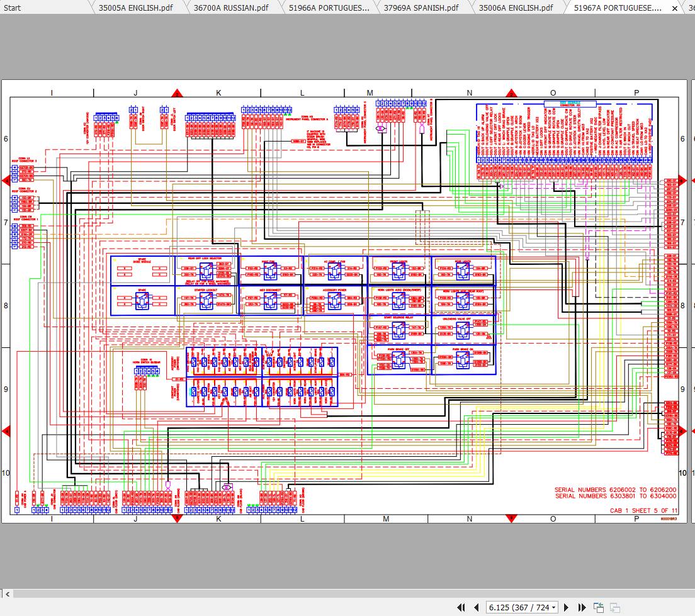The height and width of the screenshot is (616, 695).
Task: Click the left scroll arrow of scrollbar
Action: pyautogui.click(x=8, y=593)
